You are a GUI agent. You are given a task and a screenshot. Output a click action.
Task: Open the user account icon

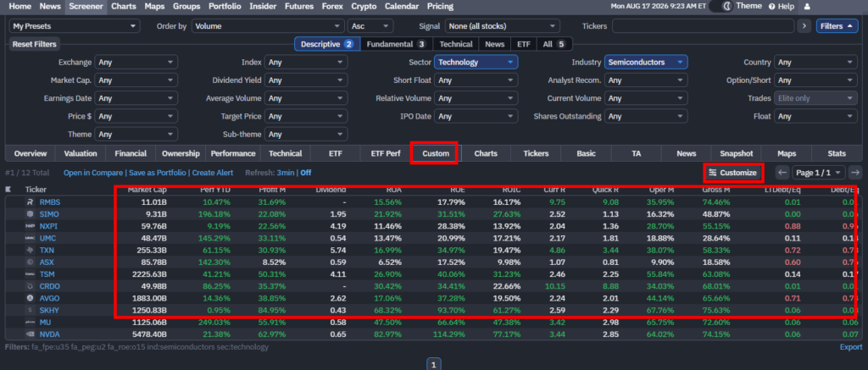pyautogui.click(x=807, y=7)
